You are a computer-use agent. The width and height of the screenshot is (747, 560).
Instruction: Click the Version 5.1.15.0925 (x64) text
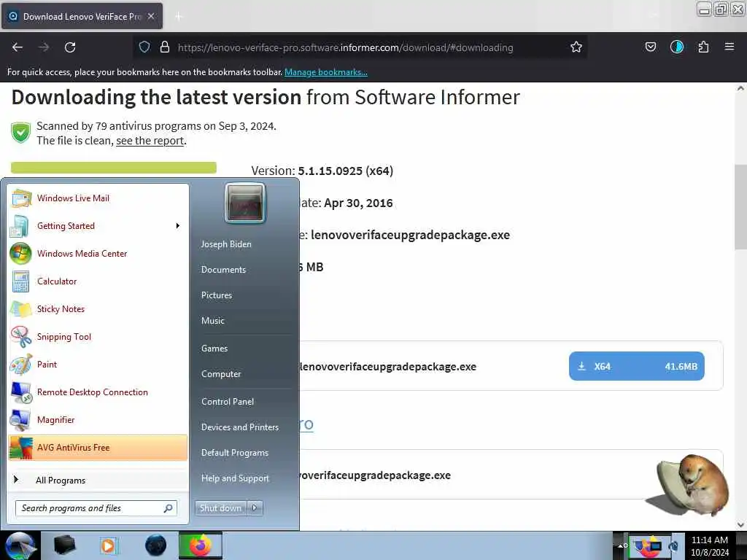tap(322, 171)
